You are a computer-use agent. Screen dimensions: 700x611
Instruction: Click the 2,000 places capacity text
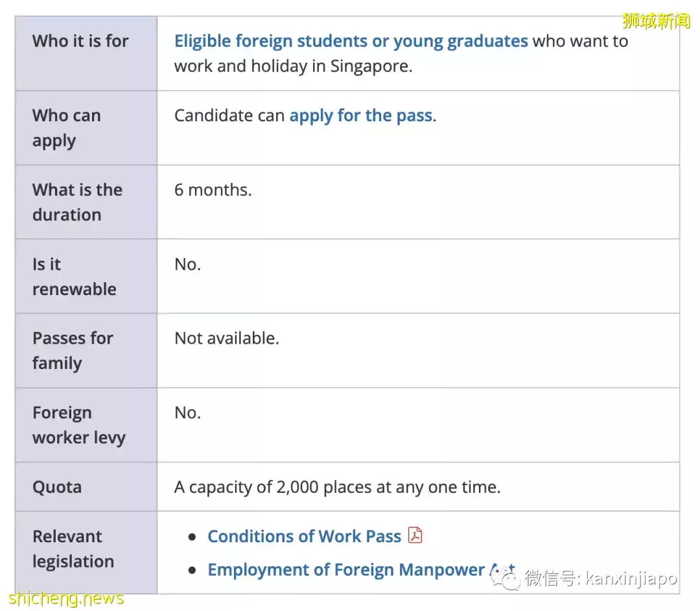tap(337, 487)
